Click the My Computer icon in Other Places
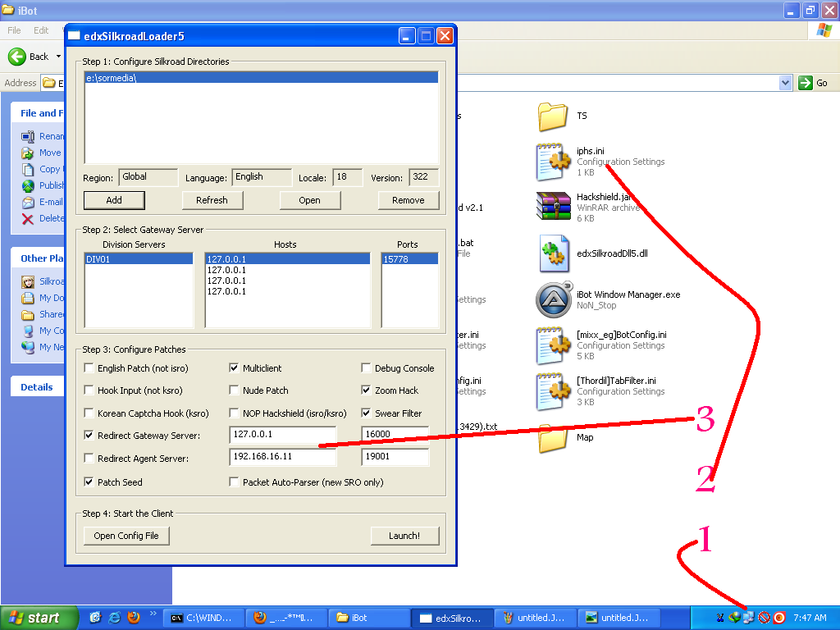840x630 pixels. [28, 331]
